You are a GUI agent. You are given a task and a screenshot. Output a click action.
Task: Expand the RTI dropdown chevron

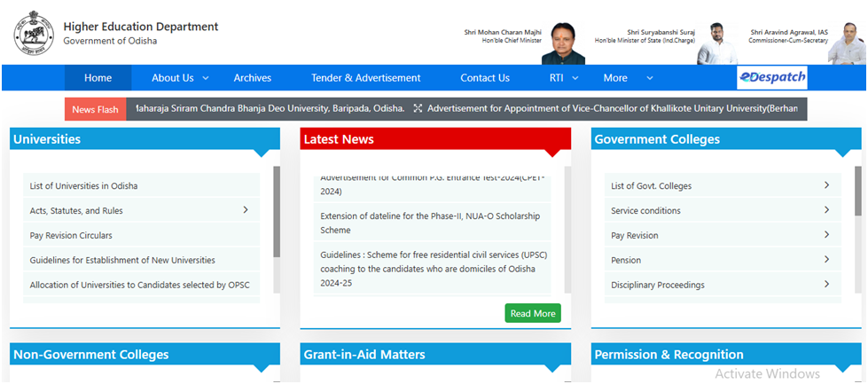coord(575,78)
